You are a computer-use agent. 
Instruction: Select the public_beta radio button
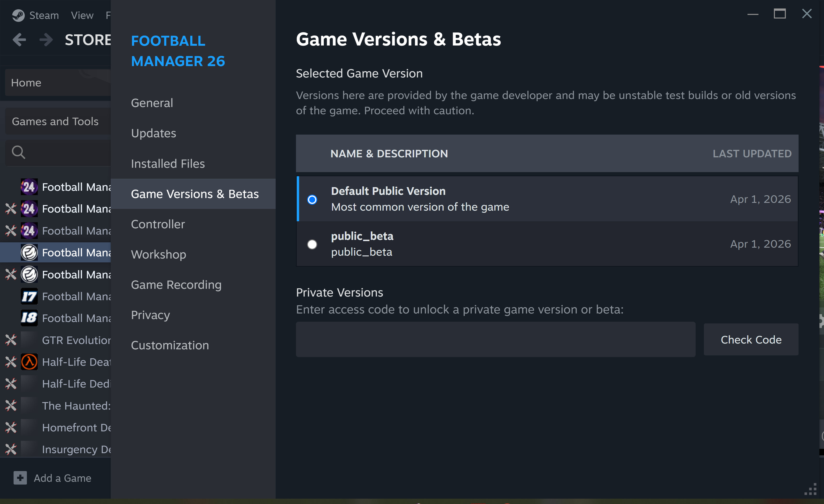coord(312,244)
